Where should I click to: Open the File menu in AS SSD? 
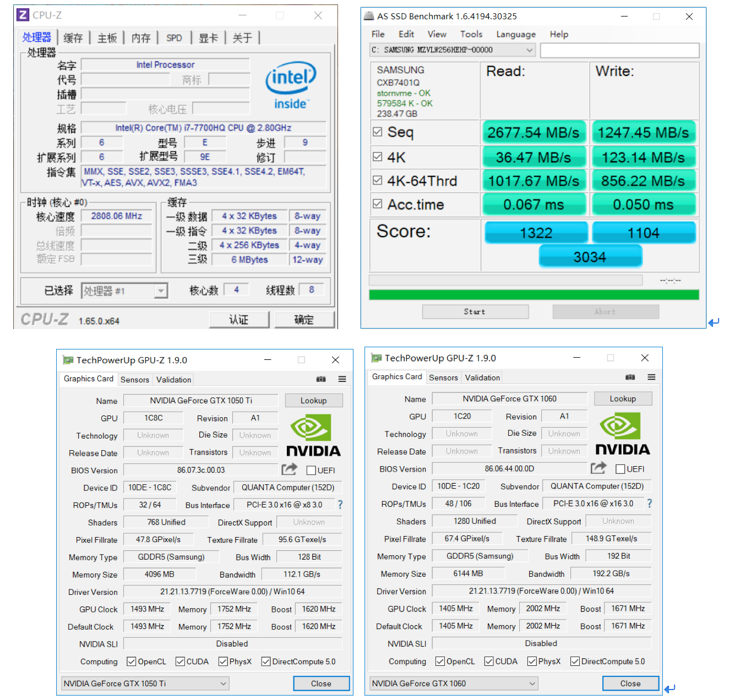point(378,34)
